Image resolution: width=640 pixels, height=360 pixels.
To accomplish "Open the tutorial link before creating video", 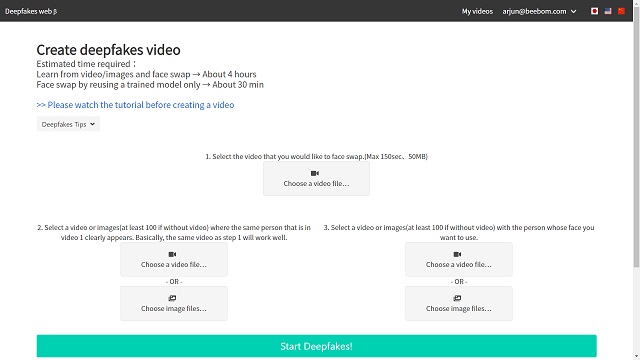I will click(x=135, y=105).
